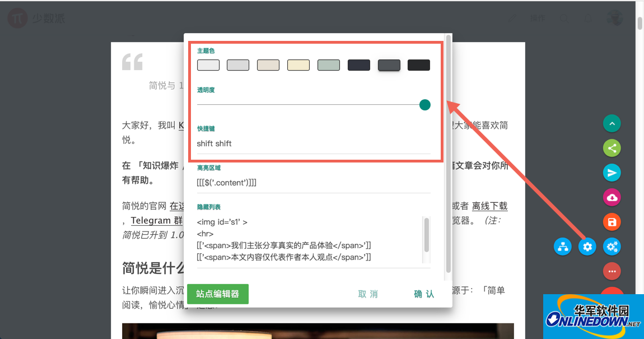
Task: Open the edit pen tool in top bar
Action: [512, 18]
